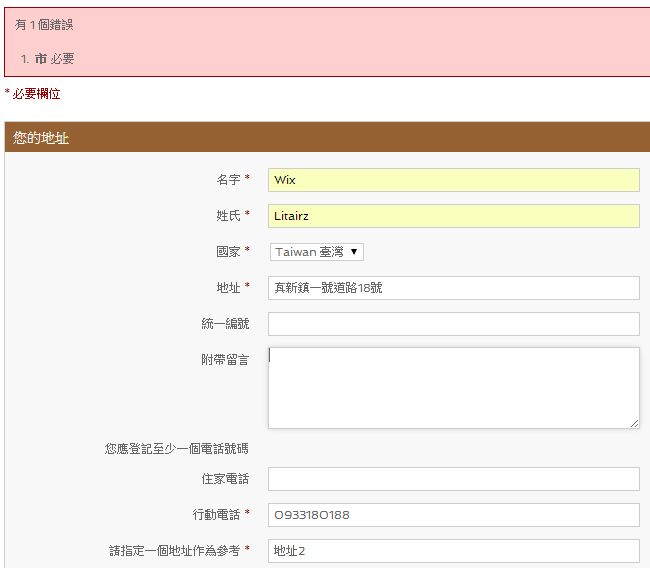Click inside the 附帶留言 message textarea

(454, 388)
